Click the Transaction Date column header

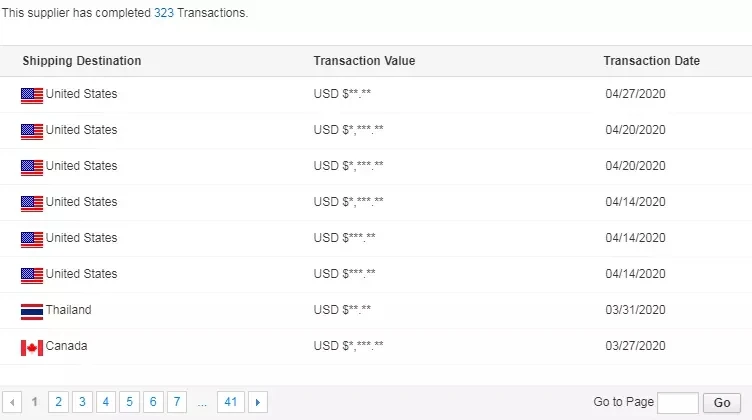pyautogui.click(x=651, y=61)
